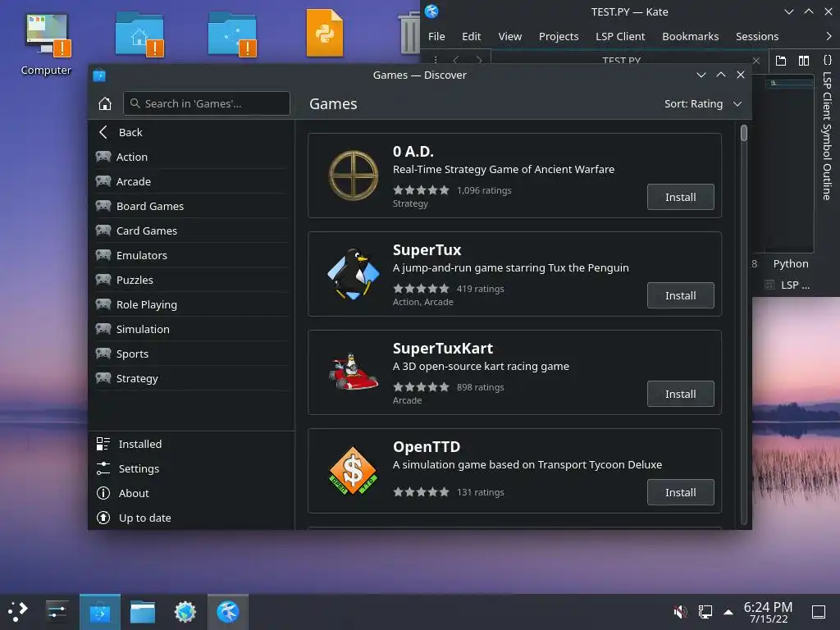Go to Discover home via house icon
The image size is (840, 630).
click(105, 103)
